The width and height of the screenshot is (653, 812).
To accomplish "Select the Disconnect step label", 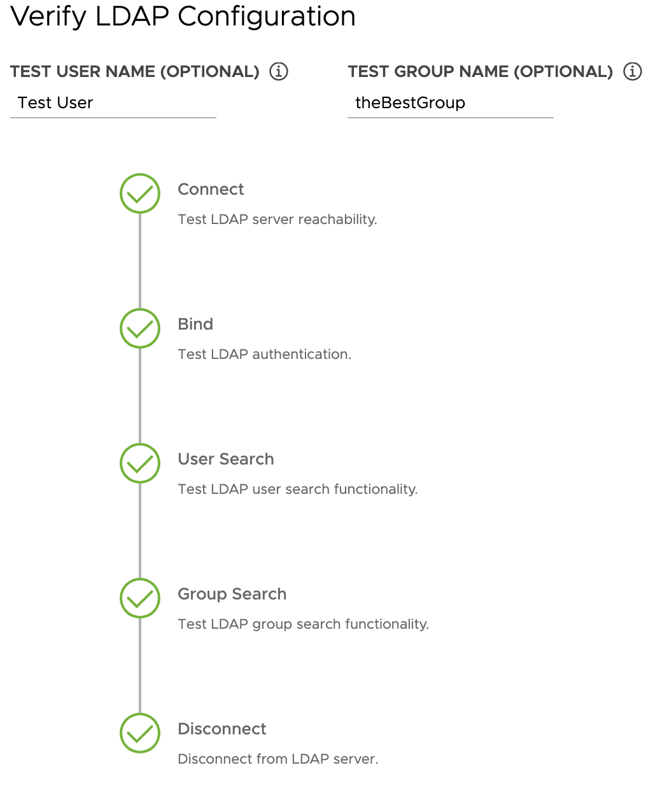I will click(x=221, y=729).
